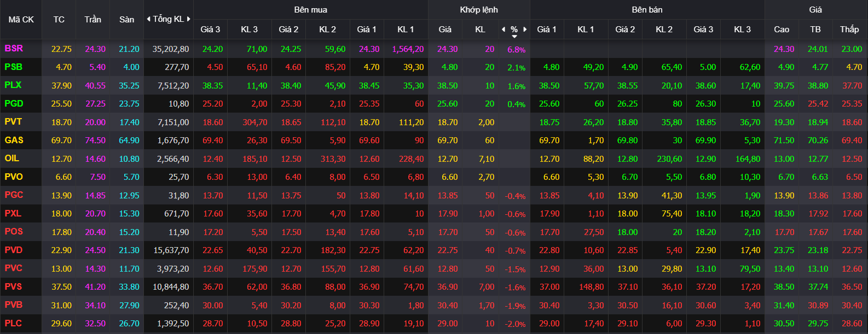Click the left arrow beside Tổng KL header
Viewport: 868px width, 334px height.
click(148, 19)
